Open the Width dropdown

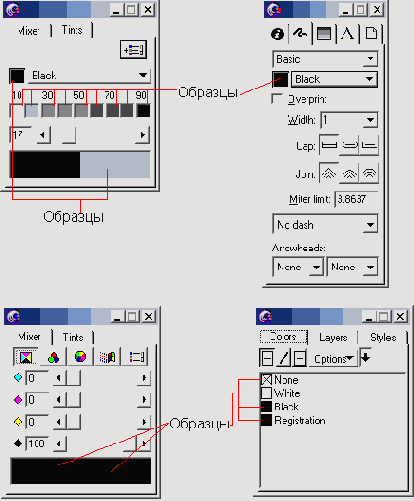coord(349,120)
